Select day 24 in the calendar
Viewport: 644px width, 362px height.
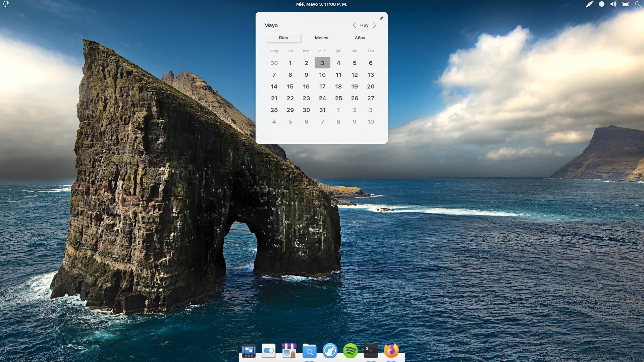pos(322,98)
